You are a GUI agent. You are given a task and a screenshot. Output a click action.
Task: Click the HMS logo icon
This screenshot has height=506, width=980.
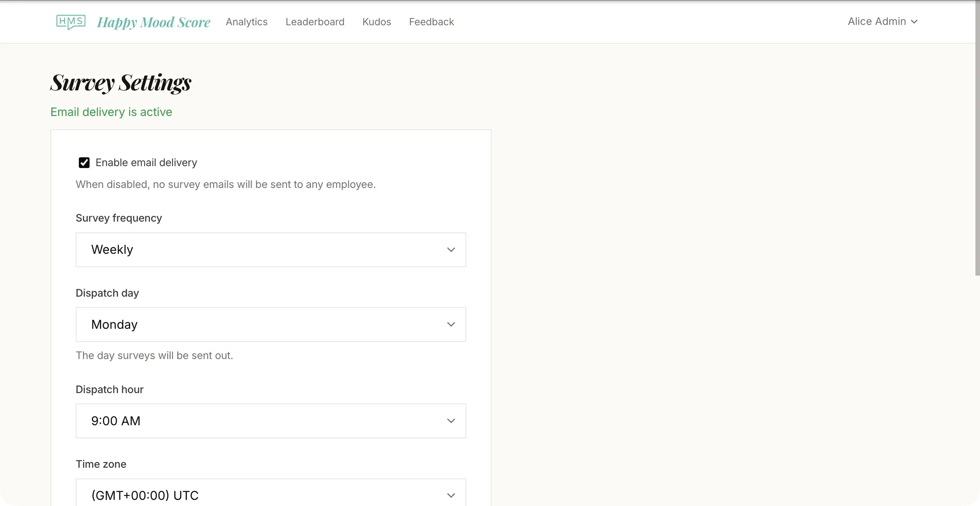click(71, 22)
